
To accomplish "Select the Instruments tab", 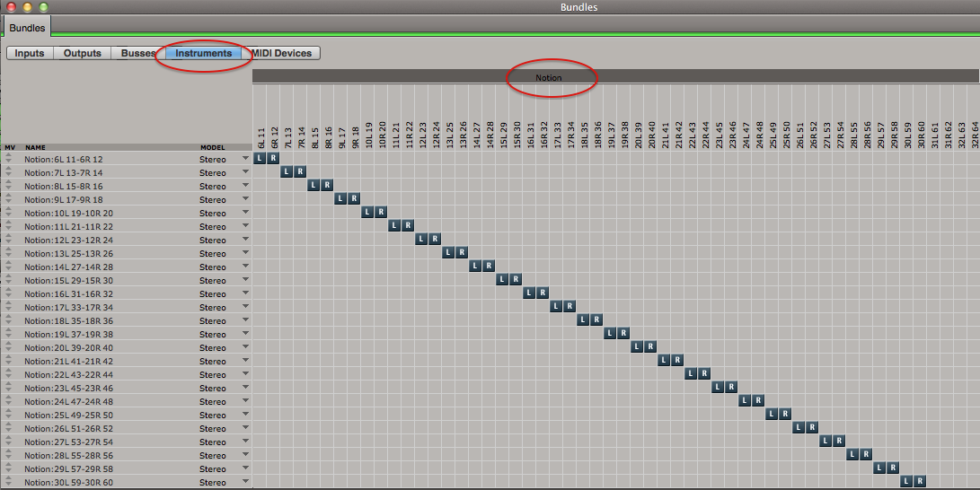I will click(204, 53).
